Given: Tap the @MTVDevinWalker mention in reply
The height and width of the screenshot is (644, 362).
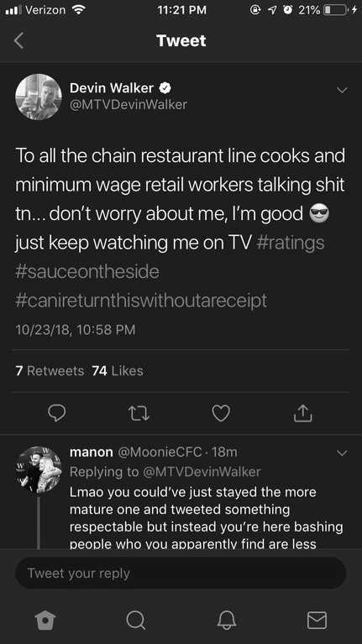Looking at the screenshot, I should [202, 472].
